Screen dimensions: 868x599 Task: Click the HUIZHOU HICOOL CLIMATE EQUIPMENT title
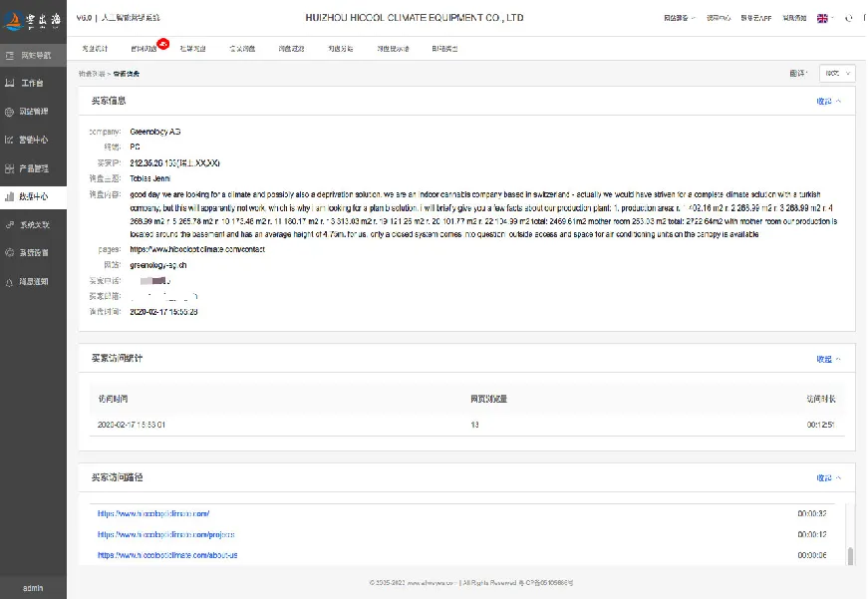[415, 18]
